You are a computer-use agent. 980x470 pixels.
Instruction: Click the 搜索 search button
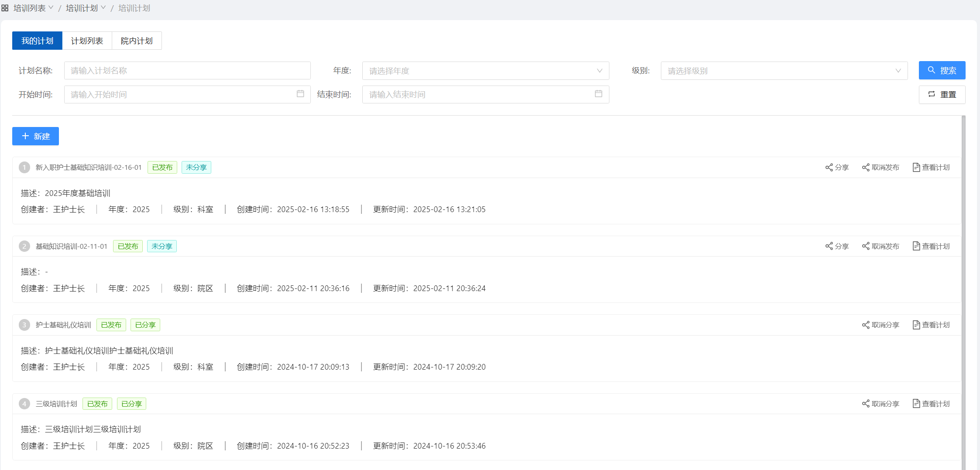point(942,70)
